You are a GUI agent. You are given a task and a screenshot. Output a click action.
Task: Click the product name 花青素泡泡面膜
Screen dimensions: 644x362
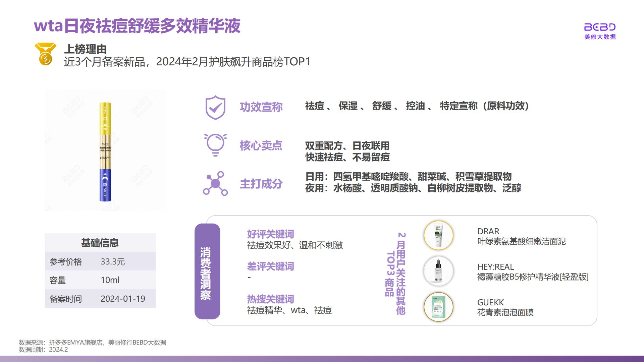point(505,313)
